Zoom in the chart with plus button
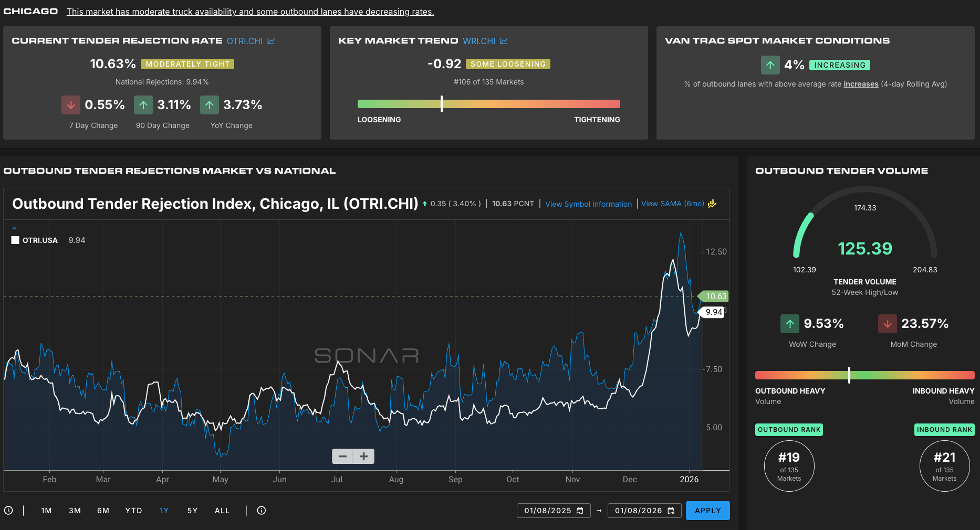The image size is (980, 530). pyautogui.click(x=363, y=457)
